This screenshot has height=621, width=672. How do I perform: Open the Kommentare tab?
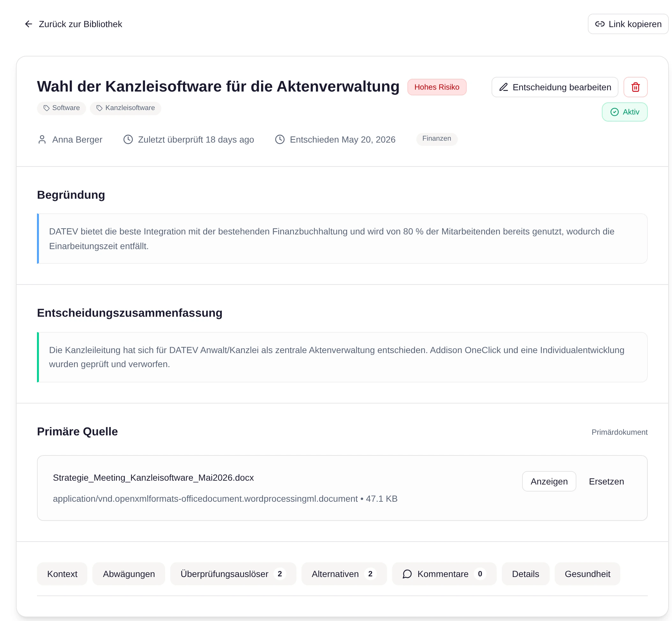pyautogui.click(x=444, y=573)
